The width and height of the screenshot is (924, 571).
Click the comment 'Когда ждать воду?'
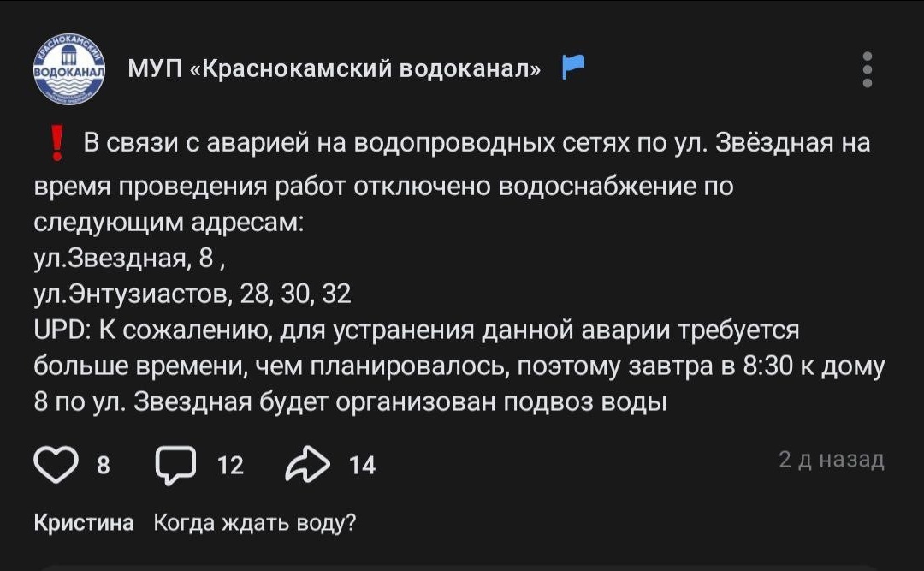coord(255,522)
